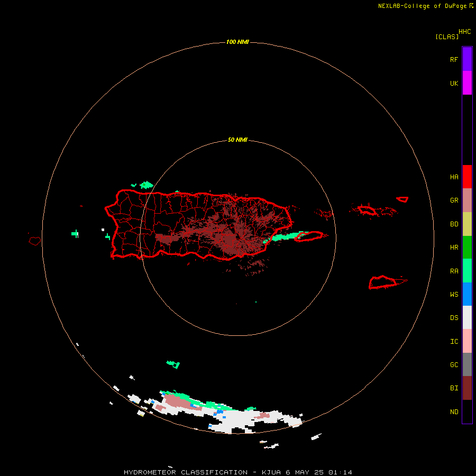
Task: Click the 'GR' legend label
Action: pyautogui.click(x=454, y=200)
